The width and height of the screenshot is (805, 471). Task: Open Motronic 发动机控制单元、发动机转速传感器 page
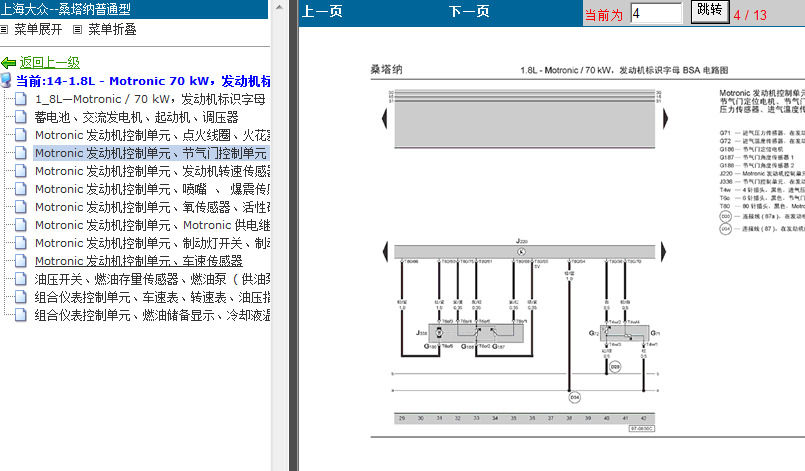point(152,171)
